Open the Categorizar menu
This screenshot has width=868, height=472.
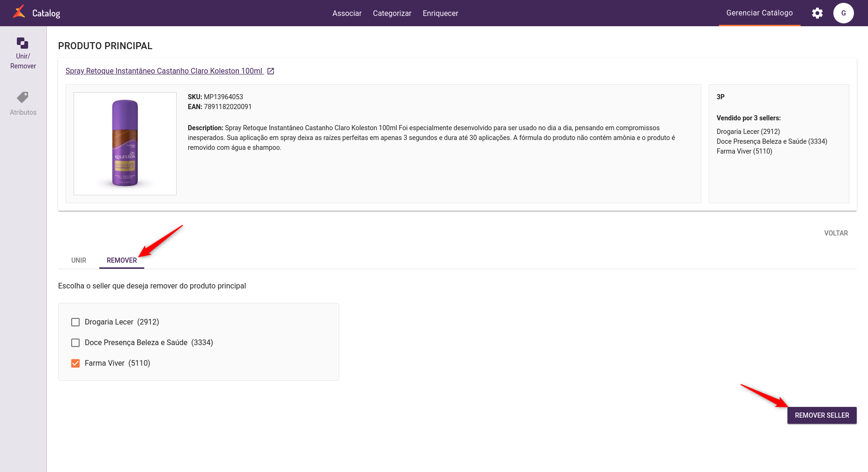pyautogui.click(x=392, y=13)
